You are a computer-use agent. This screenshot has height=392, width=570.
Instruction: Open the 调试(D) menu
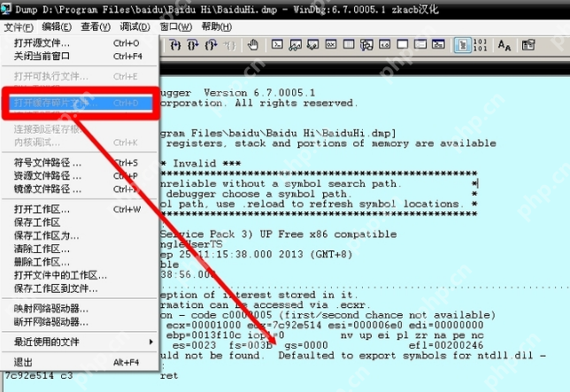(135, 27)
